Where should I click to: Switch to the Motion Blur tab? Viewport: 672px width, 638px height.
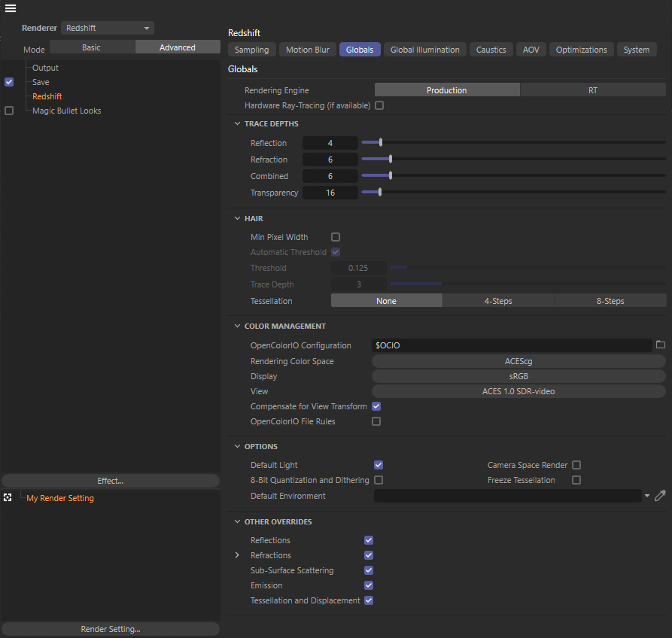coord(307,50)
